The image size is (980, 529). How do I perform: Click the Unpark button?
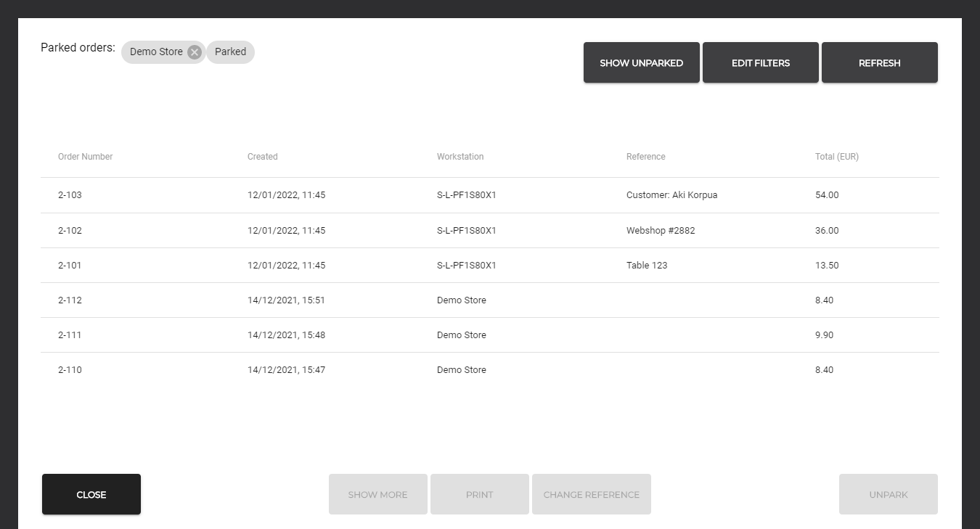click(888, 495)
